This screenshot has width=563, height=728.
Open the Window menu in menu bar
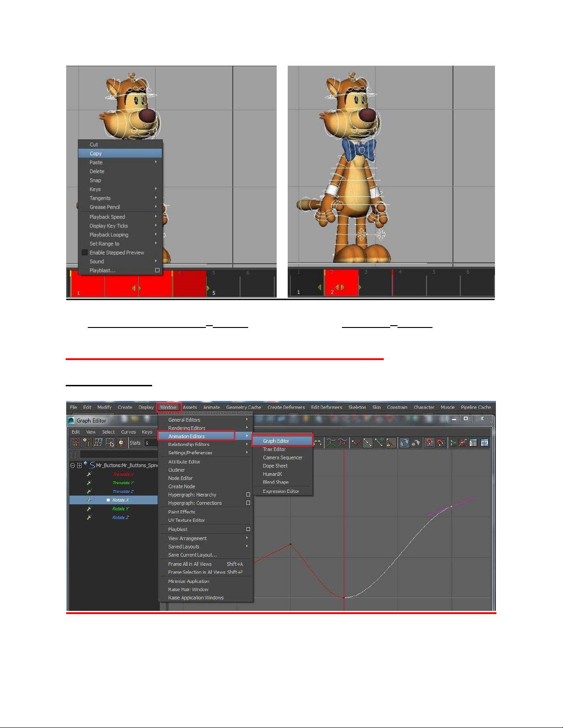click(x=168, y=407)
